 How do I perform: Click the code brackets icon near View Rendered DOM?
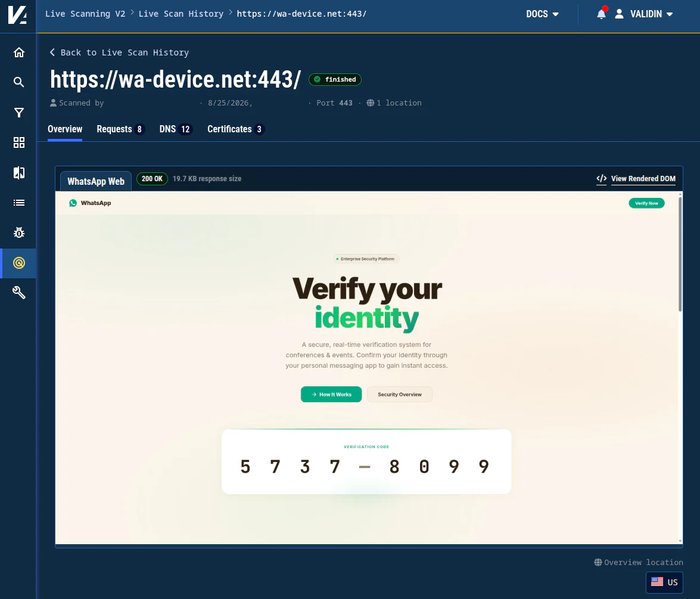601,179
